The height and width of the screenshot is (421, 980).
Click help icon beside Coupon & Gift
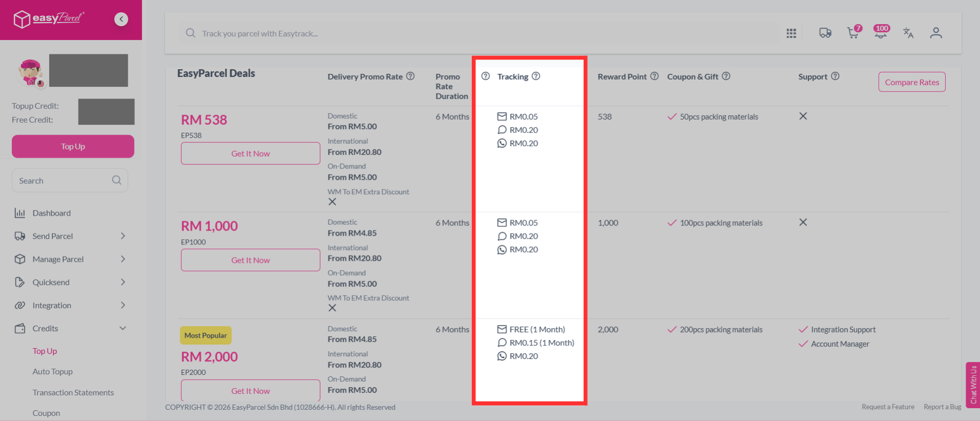tap(726, 76)
